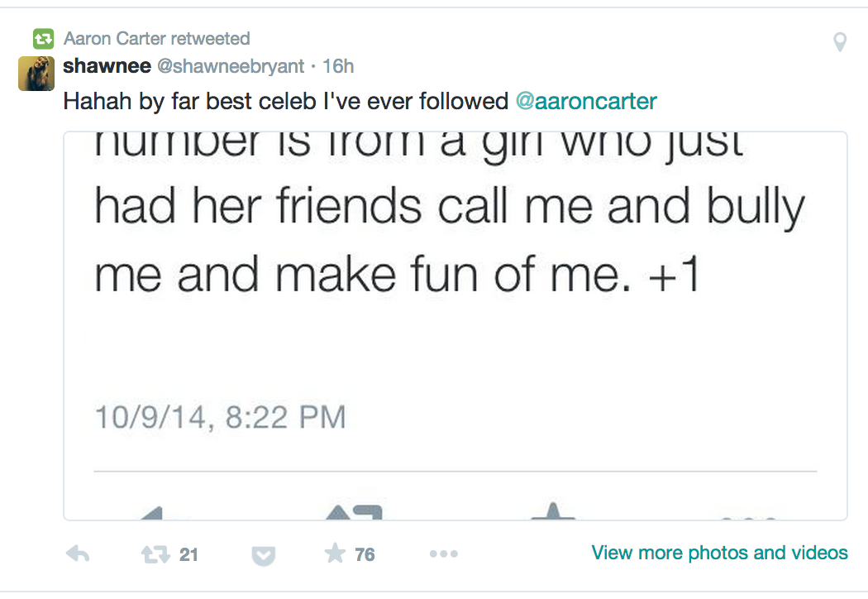868x599 pixels.
Task: Save the tweet using the Pocket icon
Action: coord(262,555)
